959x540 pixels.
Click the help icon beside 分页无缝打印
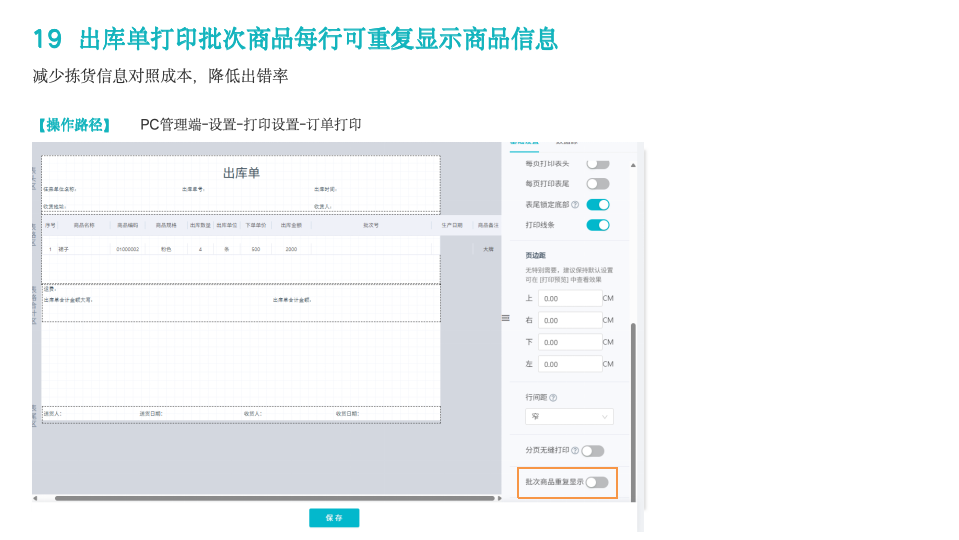[x=575, y=451]
